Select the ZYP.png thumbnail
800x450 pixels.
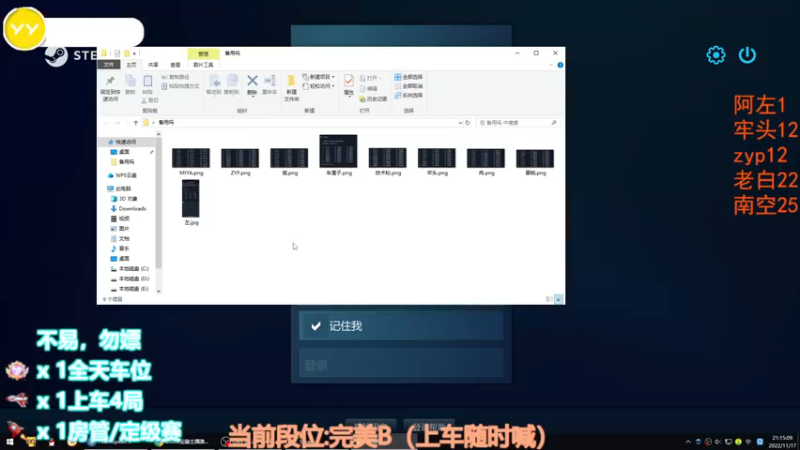click(x=240, y=158)
